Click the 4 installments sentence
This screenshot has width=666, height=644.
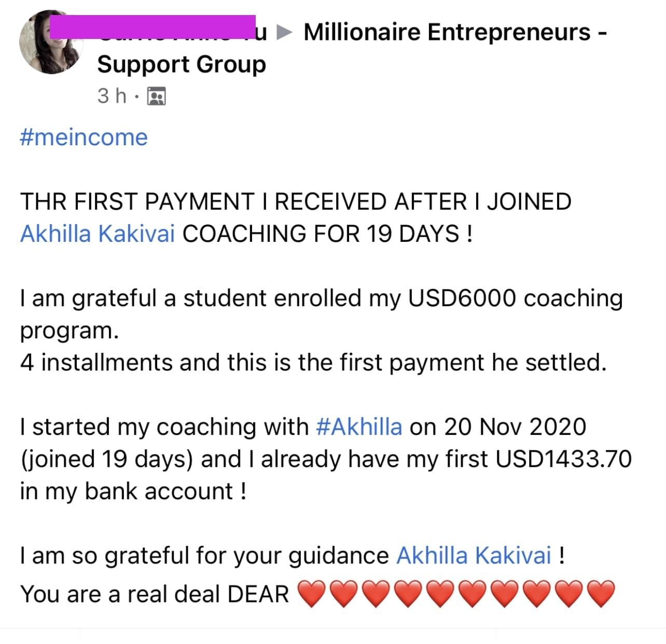pyautogui.click(x=313, y=362)
